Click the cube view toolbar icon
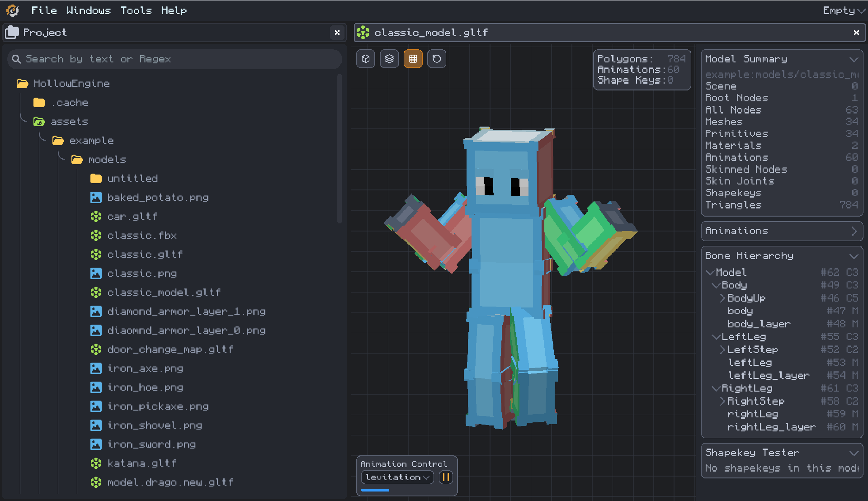Viewport: 868px width, 501px height. click(366, 59)
